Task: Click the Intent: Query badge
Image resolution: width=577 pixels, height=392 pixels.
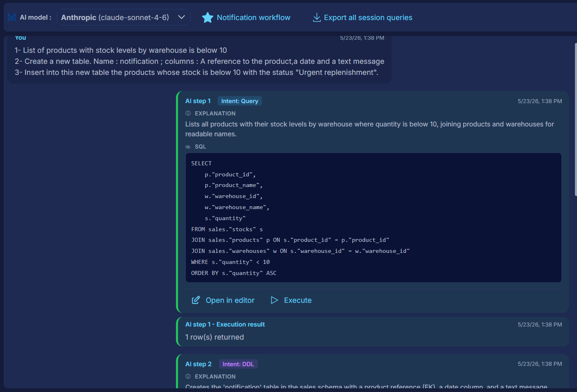Action: pyautogui.click(x=240, y=101)
